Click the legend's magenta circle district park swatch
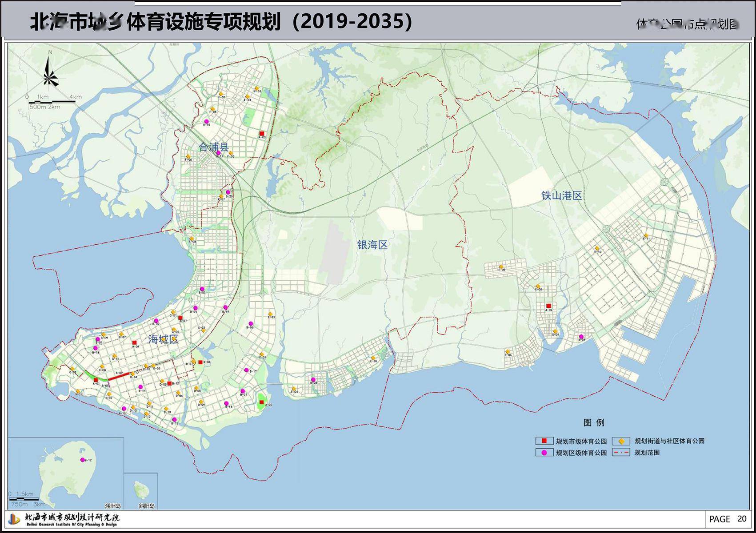The height and width of the screenshot is (533, 756). pyautogui.click(x=544, y=453)
